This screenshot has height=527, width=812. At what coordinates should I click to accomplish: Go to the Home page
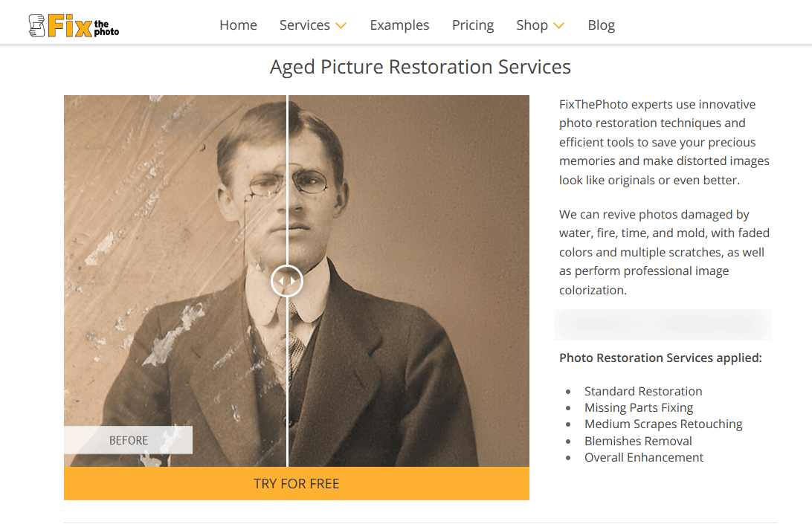238,25
